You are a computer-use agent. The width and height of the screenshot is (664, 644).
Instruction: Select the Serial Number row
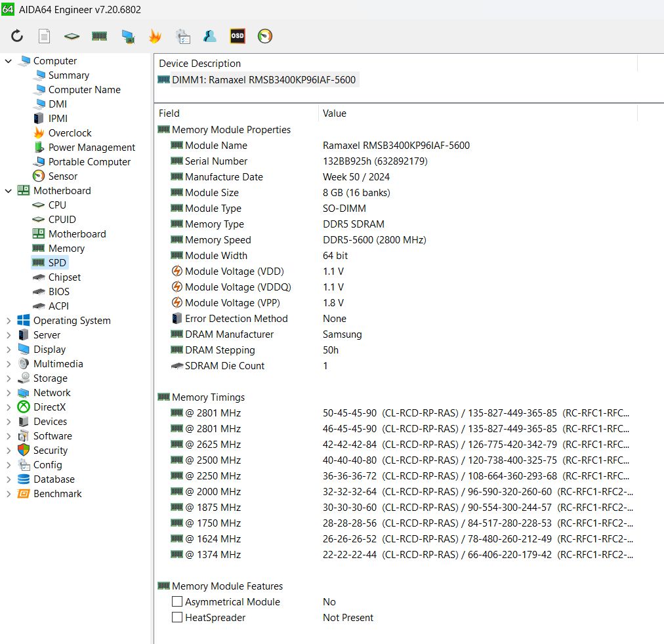299,161
